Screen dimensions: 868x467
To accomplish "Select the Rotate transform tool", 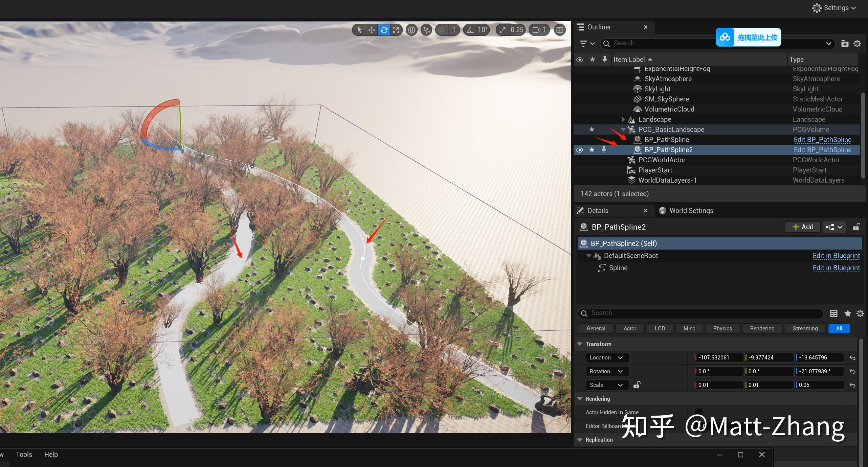I will pyautogui.click(x=384, y=30).
